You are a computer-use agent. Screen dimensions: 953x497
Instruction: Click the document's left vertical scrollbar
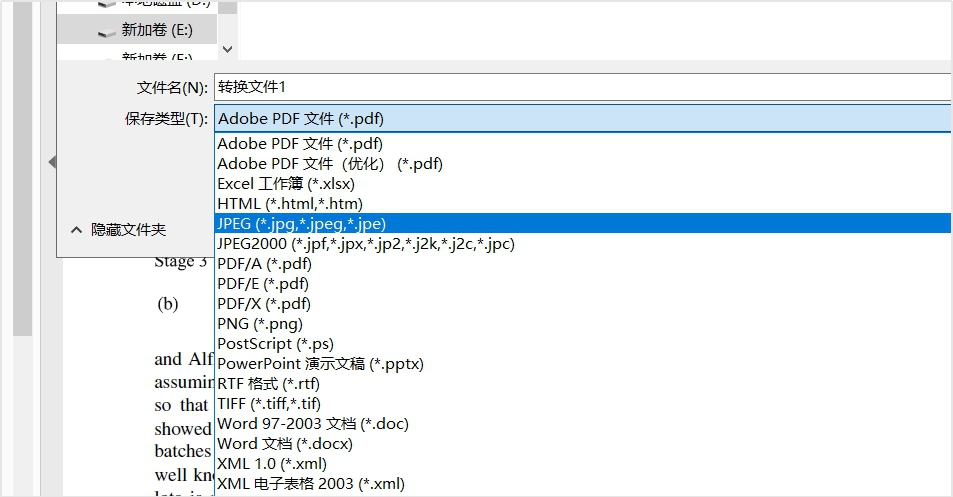tap(22, 169)
